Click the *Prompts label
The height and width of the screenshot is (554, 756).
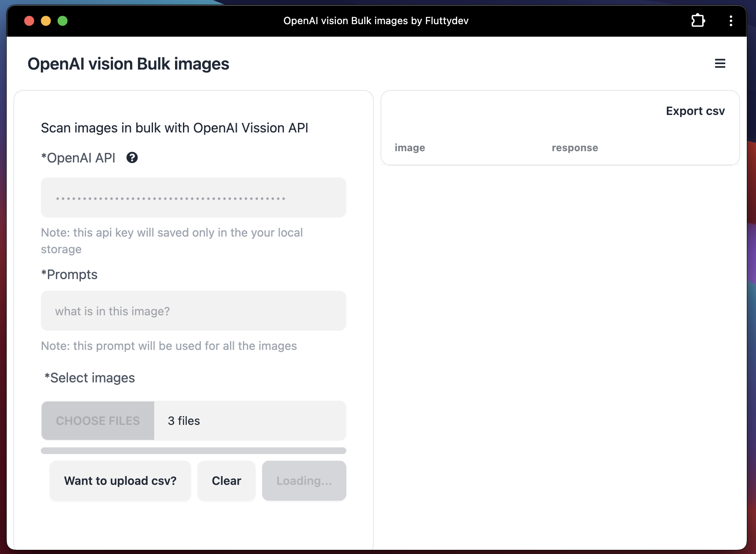click(x=69, y=275)
